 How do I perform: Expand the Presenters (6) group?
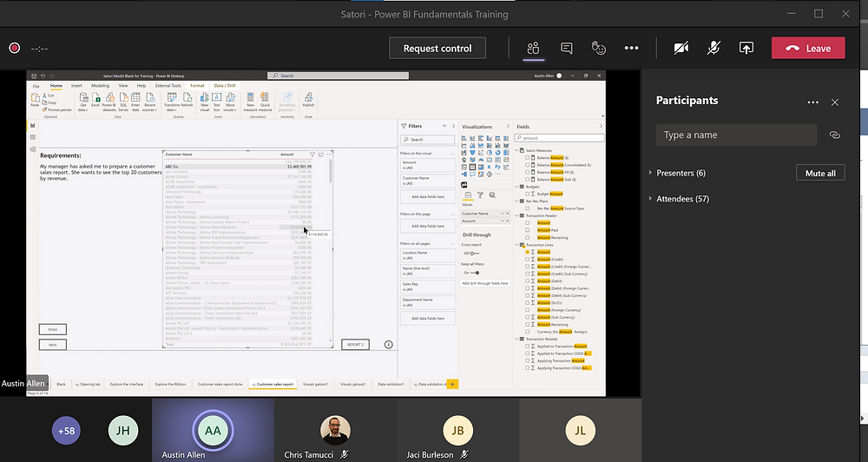(678, 173)
